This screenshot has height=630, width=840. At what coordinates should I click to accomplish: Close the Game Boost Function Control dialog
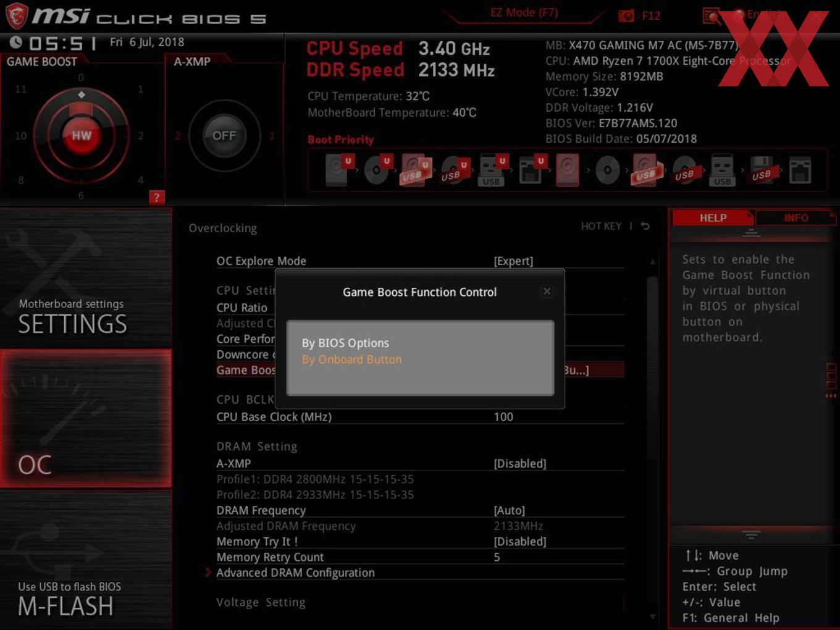tap(547, 292)
